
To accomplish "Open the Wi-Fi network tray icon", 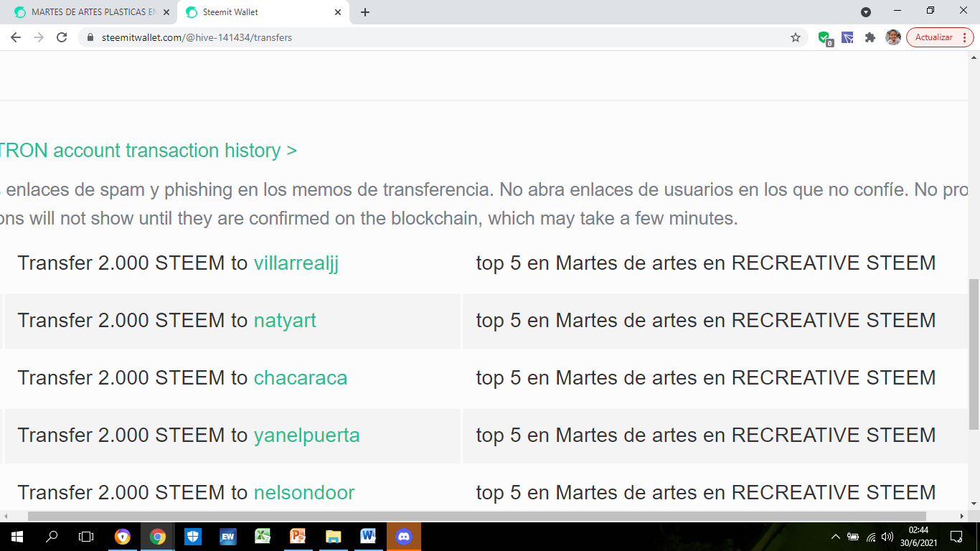I will pos(871,537).
